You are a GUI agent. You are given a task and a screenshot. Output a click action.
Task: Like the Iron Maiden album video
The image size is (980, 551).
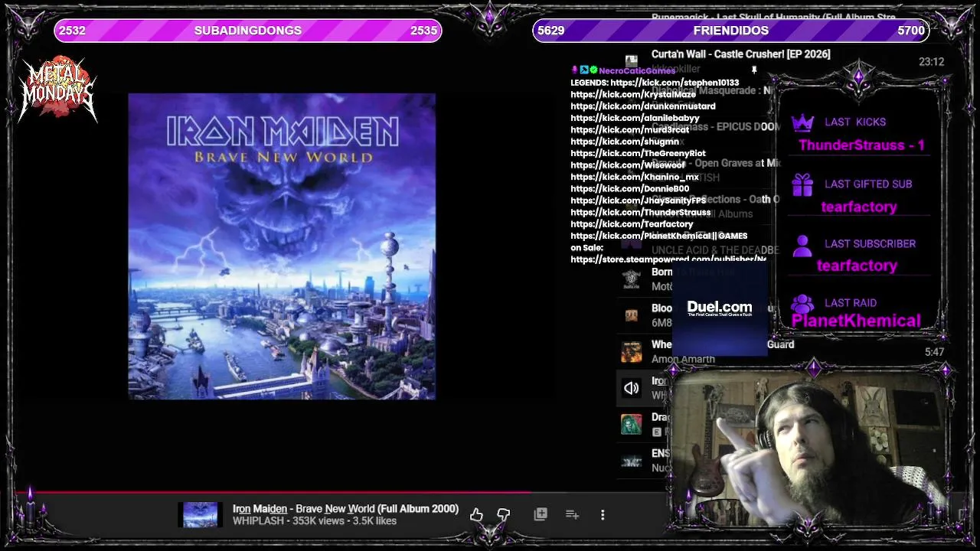tap(476, 514)
